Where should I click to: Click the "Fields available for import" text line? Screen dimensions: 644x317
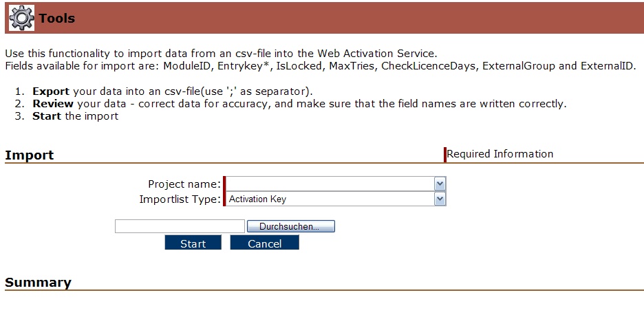[321, 66]
